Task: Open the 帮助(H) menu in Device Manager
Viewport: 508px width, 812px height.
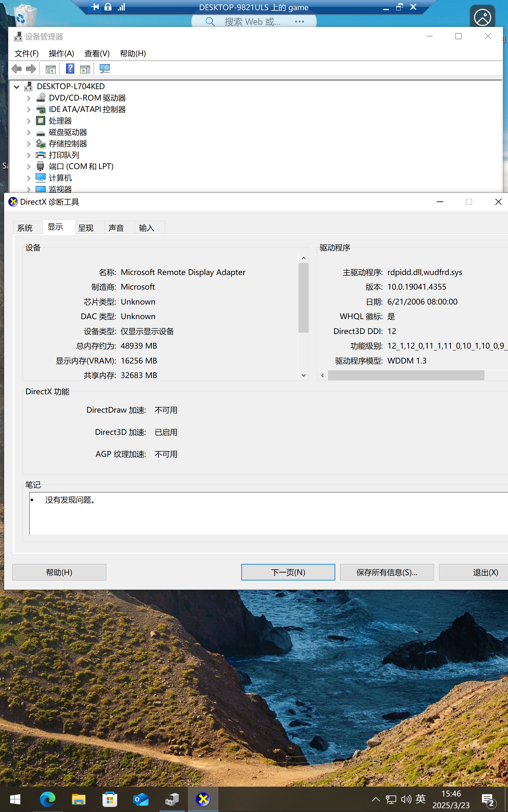Action: pyautogui.click(x=133, y=53)
